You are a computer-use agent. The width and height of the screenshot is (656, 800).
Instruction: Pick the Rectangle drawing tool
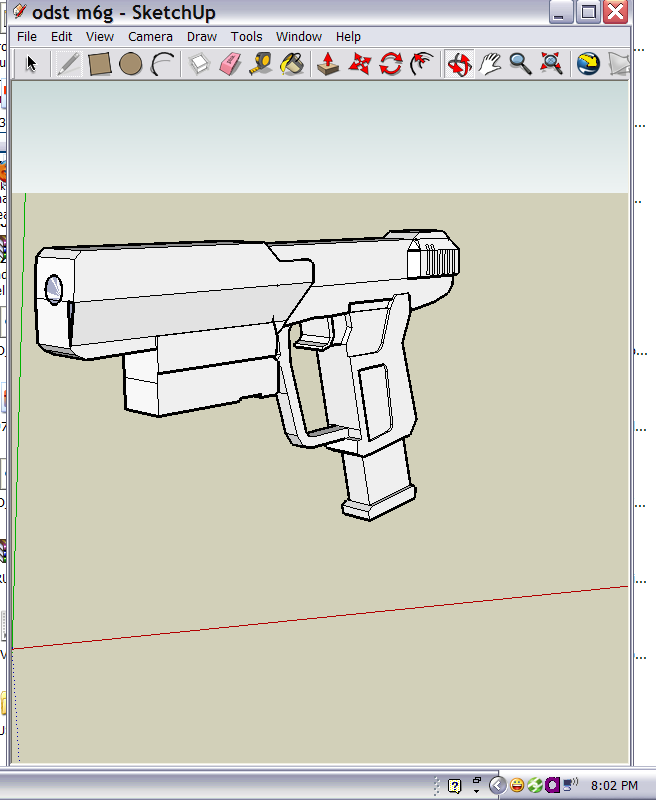99,64
